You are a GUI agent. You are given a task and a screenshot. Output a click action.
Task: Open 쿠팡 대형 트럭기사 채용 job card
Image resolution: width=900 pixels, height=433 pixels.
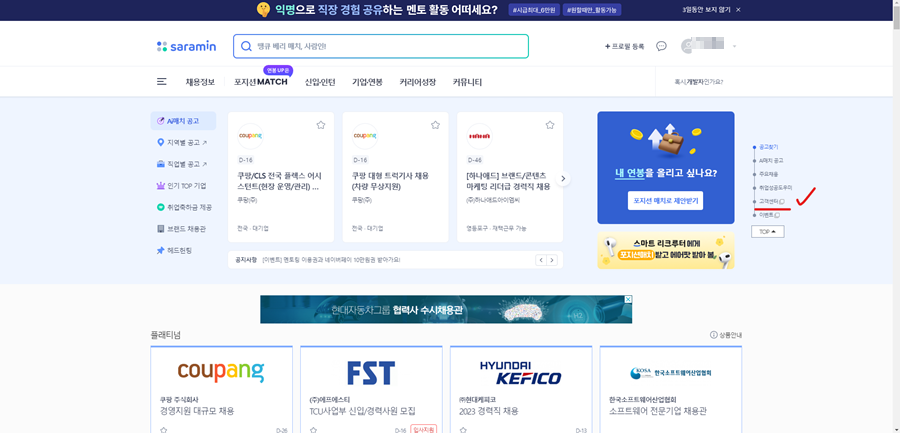point(395,177)
